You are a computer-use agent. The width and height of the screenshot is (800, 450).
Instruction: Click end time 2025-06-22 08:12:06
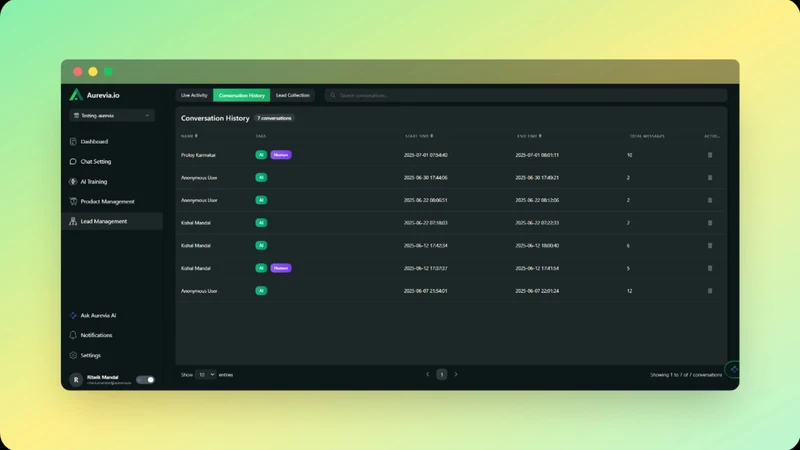(x=537, y=200)
